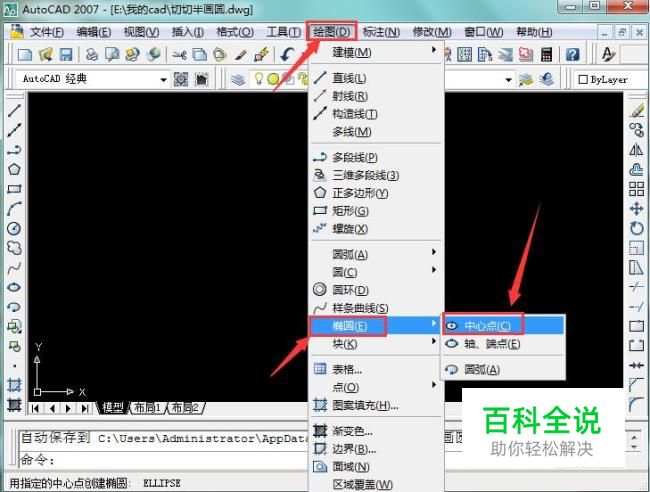Viewport: 650px width, 492px height.
Task: Click the command window scrollbar down arrow
Action: 633,447
